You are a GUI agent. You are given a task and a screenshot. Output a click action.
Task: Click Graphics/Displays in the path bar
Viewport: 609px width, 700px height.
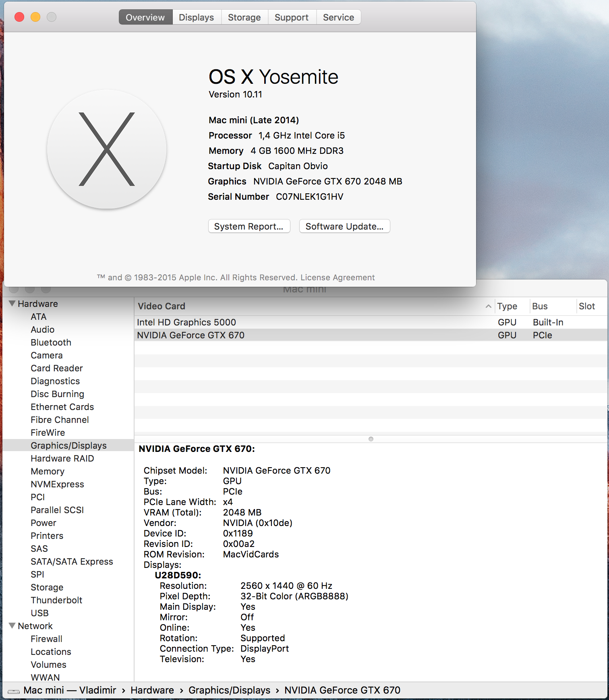click(230, 690)
